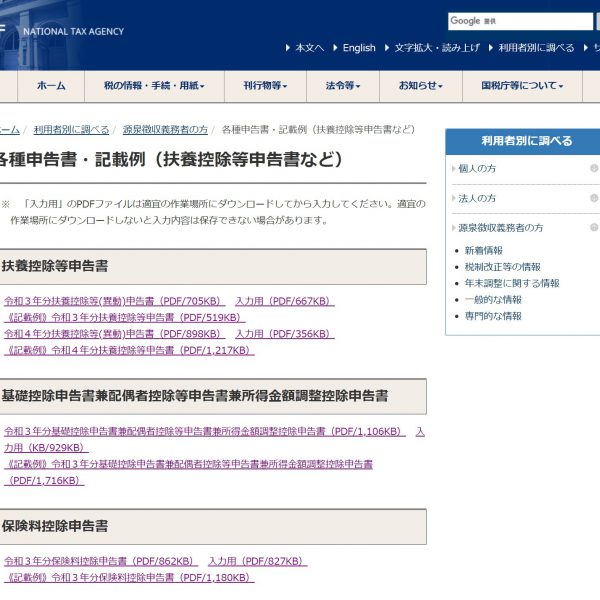The image size is (600, 600).
Task: Open 新着情報 in sidebar list
Action: pyautogui.click(x=483, y=251)
